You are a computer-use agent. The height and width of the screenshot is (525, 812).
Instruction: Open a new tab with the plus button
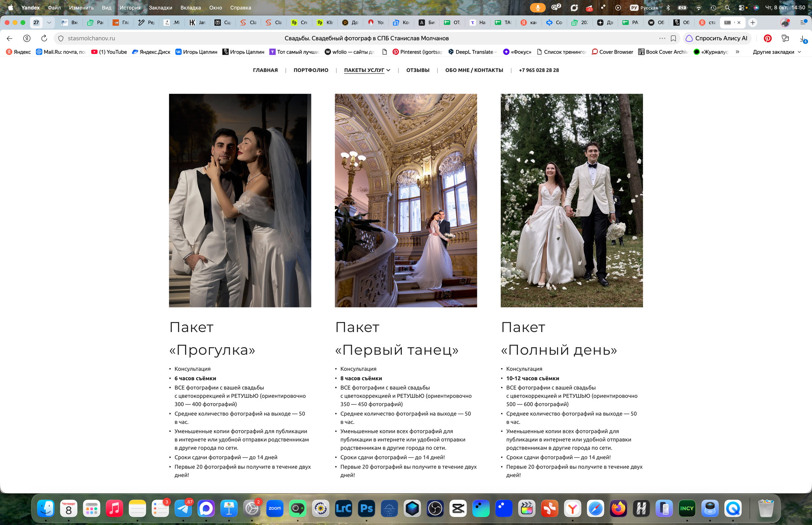click(753, 23)
